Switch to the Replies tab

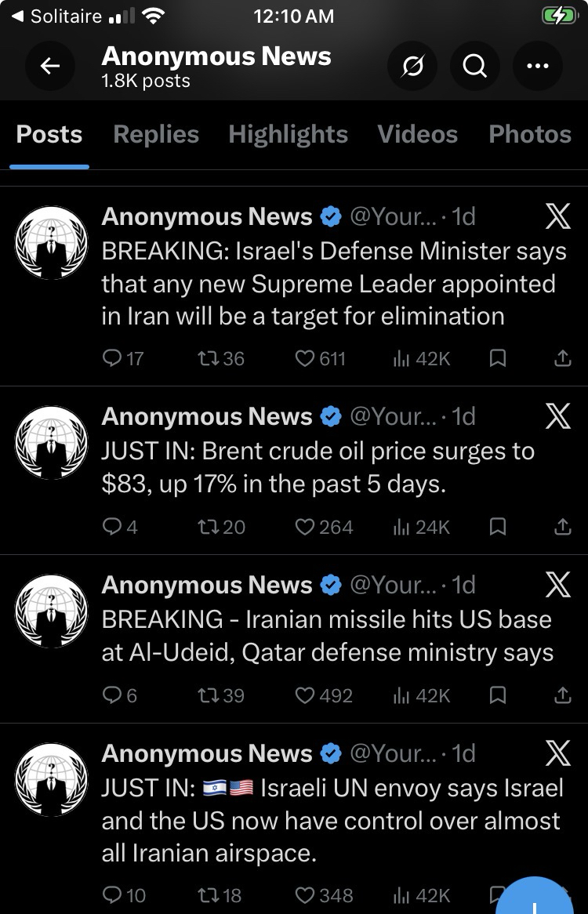point(156,134)
